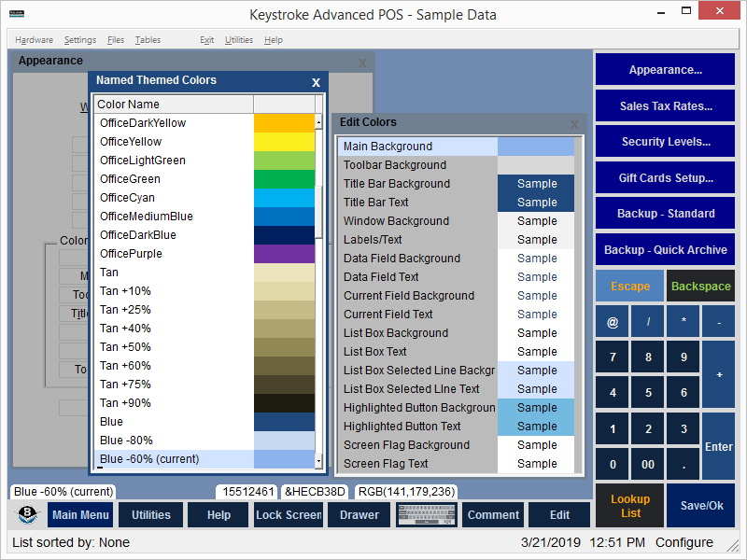Select Highlighted Button Text sample
The image size is (747, 560).
[536, 427]
